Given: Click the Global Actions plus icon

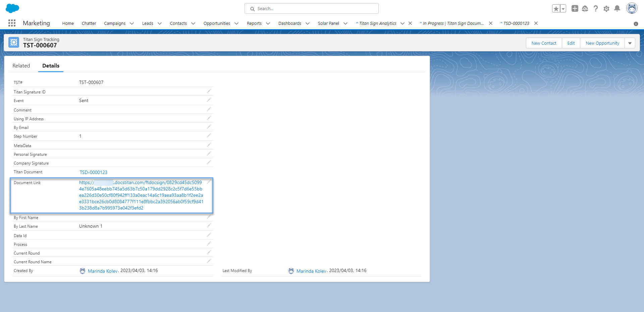Looking at the screenshot, I should click(575, 8).
